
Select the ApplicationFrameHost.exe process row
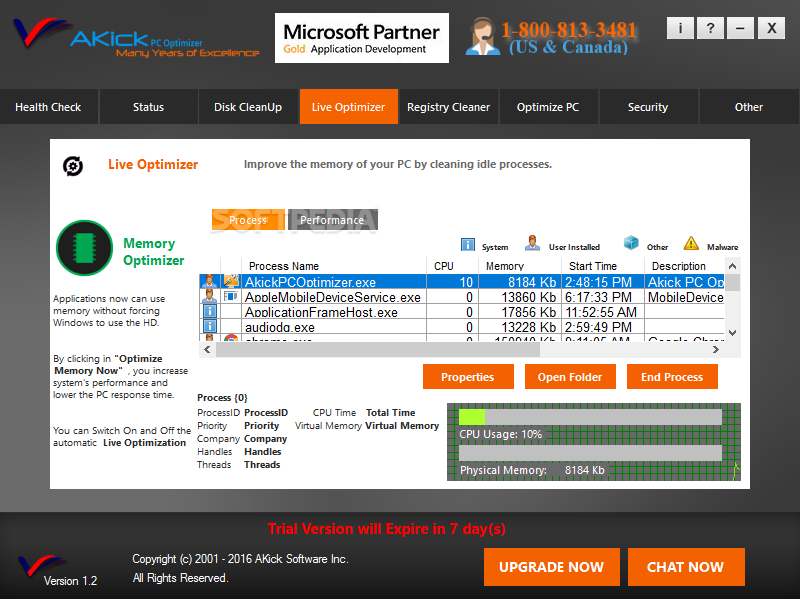click(462, 312)
